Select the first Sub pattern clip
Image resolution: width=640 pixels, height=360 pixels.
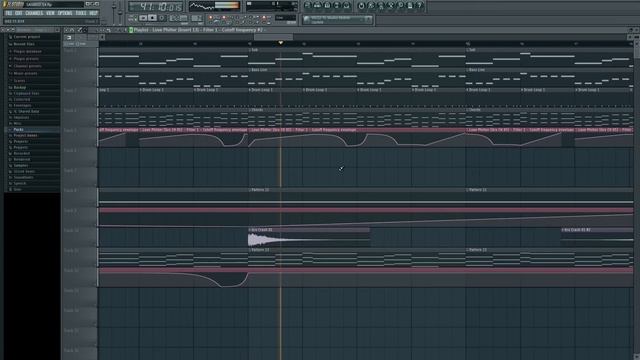(x=357, y=57)
